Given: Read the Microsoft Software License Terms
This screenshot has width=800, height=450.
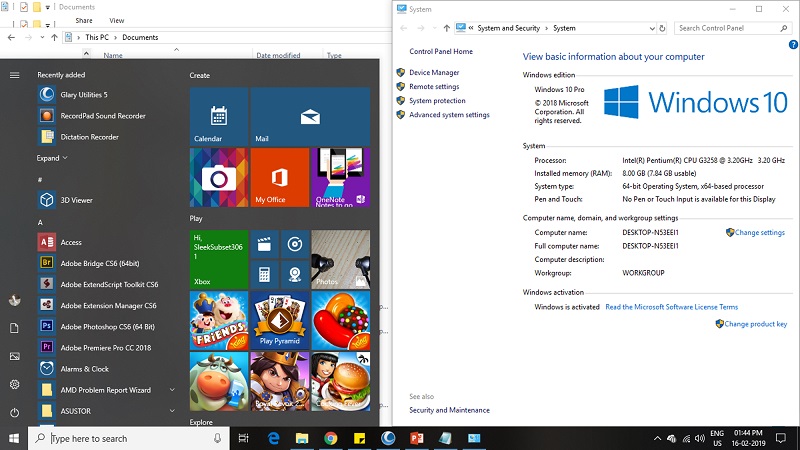Looking at the screenshot, I should point(671,307).
